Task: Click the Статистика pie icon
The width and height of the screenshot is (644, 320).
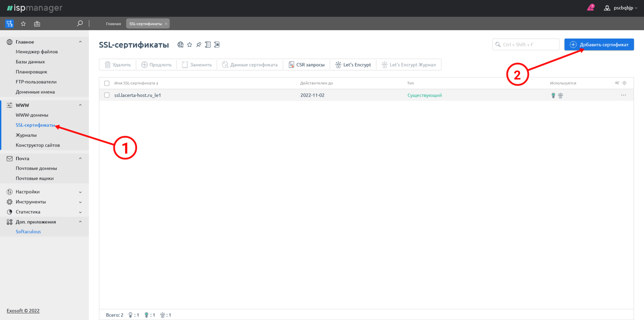Action: point(9,212)
